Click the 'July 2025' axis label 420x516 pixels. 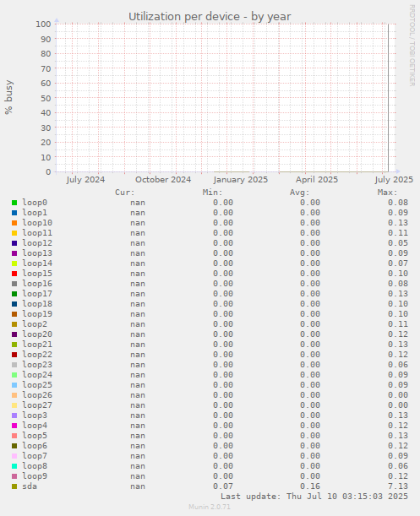coord(394,180)
